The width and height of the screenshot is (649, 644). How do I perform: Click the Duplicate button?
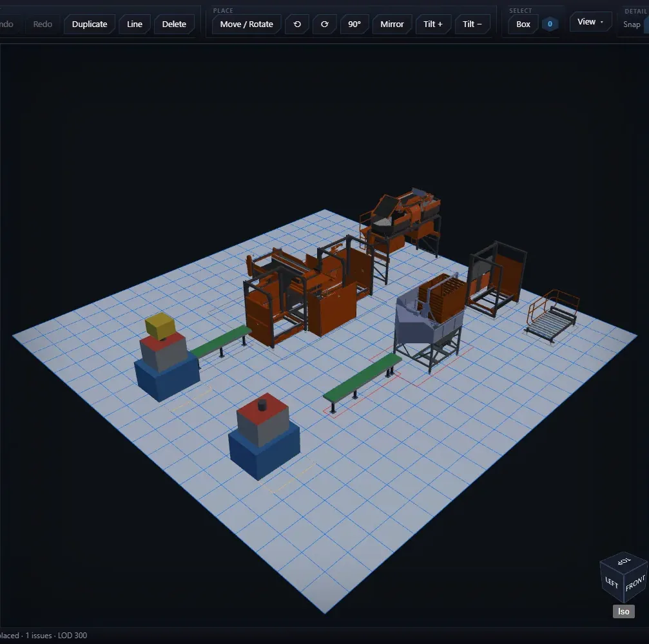(x=90, y=24)
